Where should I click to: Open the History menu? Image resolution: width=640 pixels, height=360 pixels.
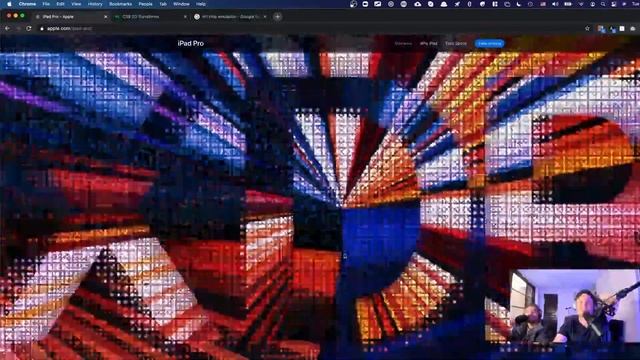coord(95,4)
